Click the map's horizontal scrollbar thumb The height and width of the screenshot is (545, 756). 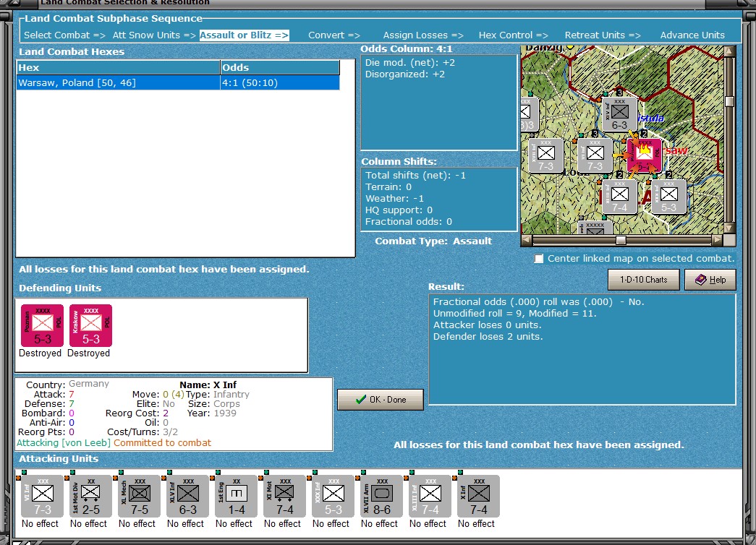click(621, 240)
